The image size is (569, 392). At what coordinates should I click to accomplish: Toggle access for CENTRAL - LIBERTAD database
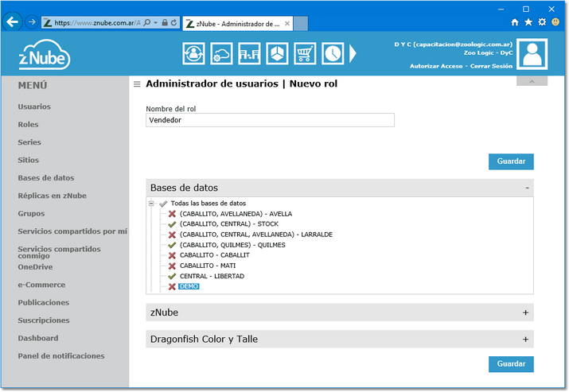click(x=172, y=277)
